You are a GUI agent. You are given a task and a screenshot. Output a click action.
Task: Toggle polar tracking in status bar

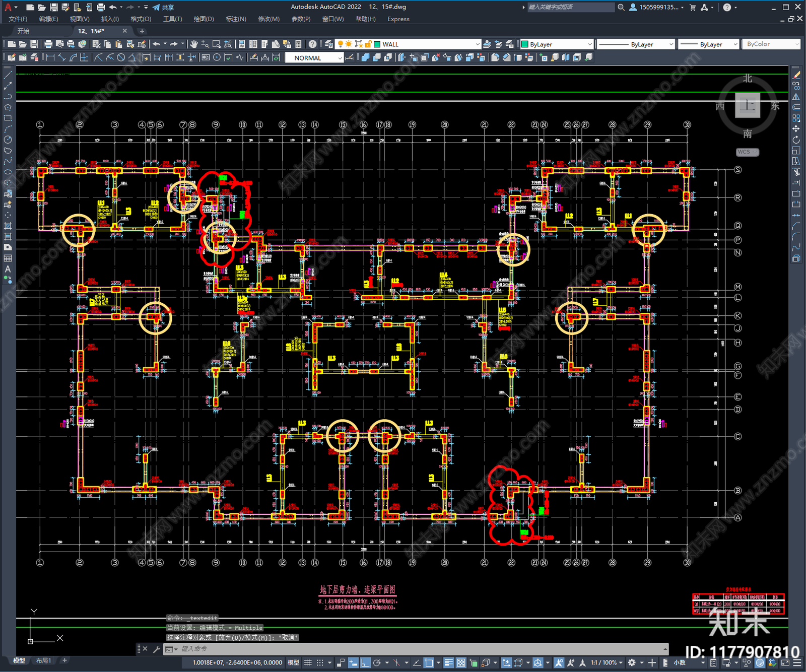pos(377,662)
